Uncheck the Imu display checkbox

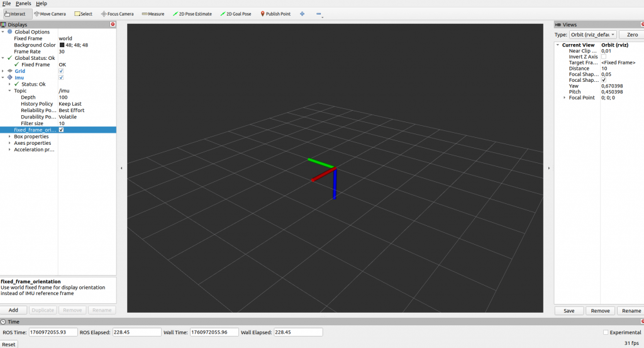[61, 77]
